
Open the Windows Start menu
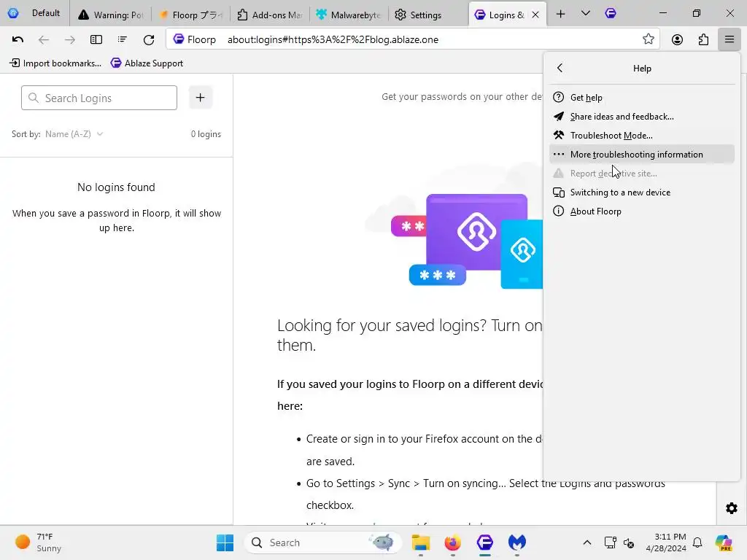[225, 542]
